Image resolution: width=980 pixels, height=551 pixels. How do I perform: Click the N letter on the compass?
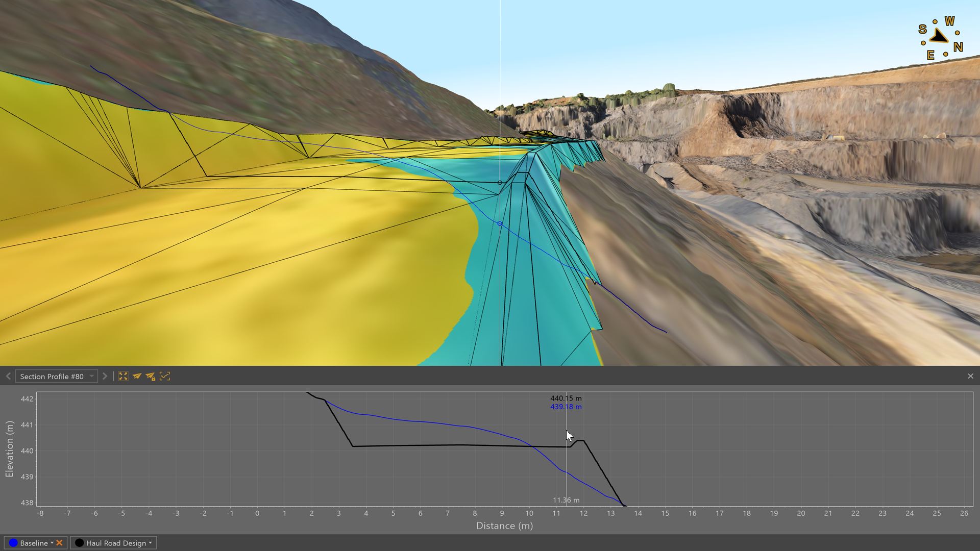(958, 47)
